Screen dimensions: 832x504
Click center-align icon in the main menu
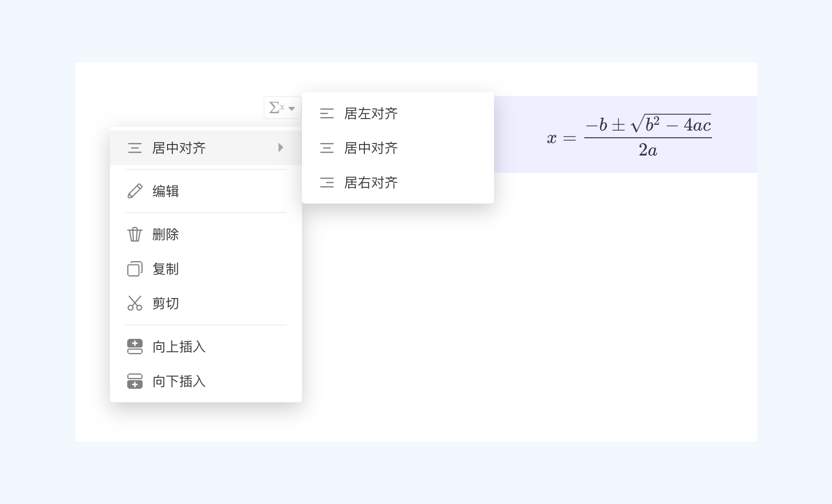(x=135, y=148)
